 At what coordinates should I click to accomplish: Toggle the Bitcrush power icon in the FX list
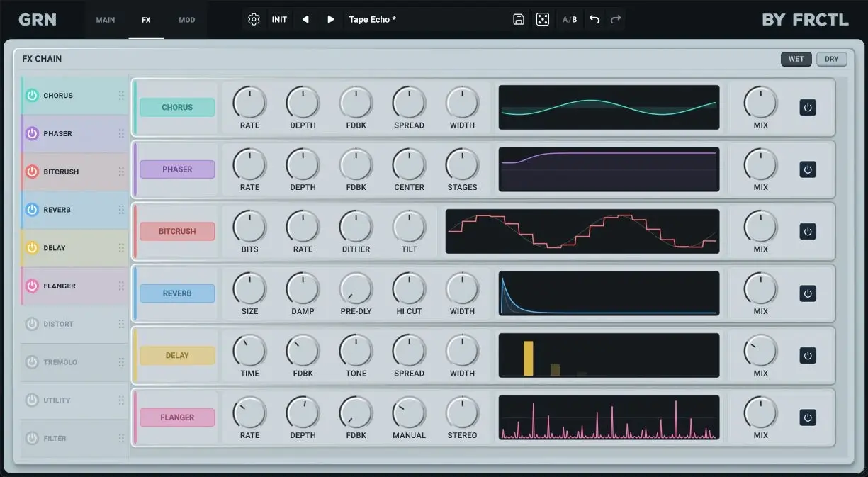coord(32,172)
